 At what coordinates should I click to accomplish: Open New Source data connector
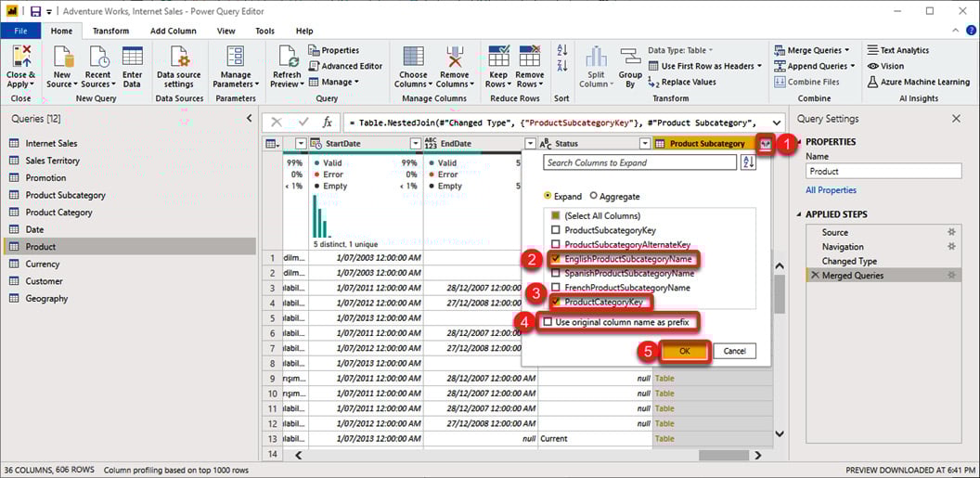(63, 58)
